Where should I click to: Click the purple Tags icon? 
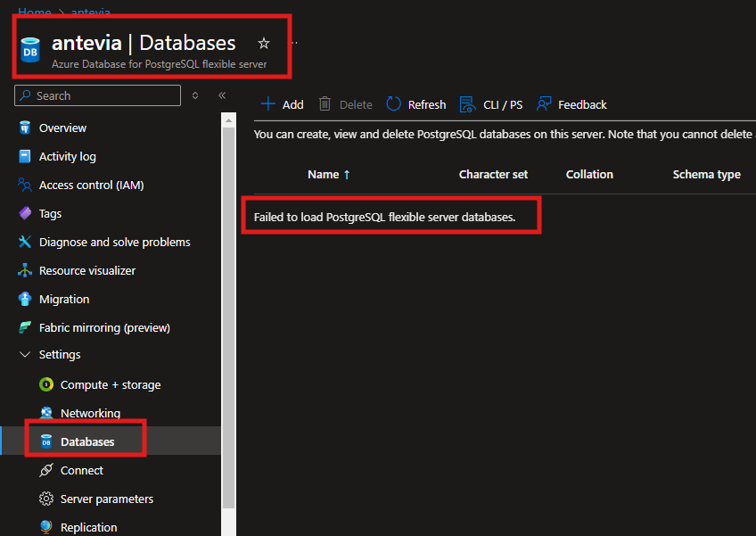[25, 213]
